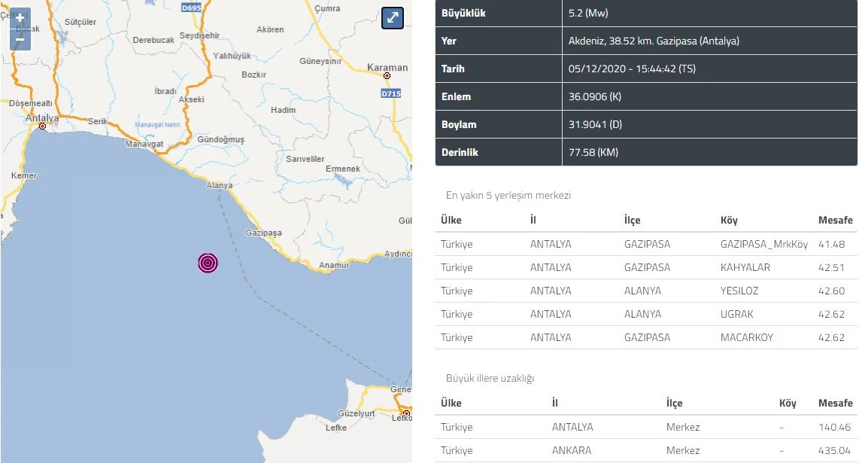Click the Manavgat label on map

144,143
